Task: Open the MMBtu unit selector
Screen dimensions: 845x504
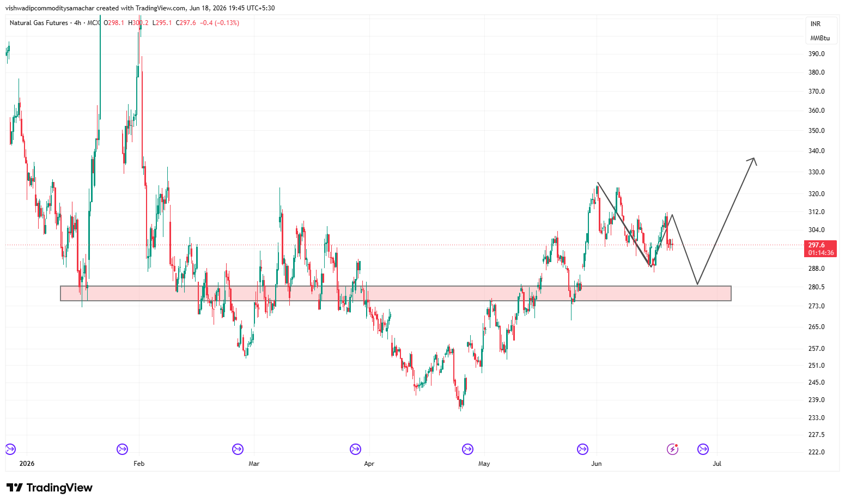Action: click(x=820, y=38)
